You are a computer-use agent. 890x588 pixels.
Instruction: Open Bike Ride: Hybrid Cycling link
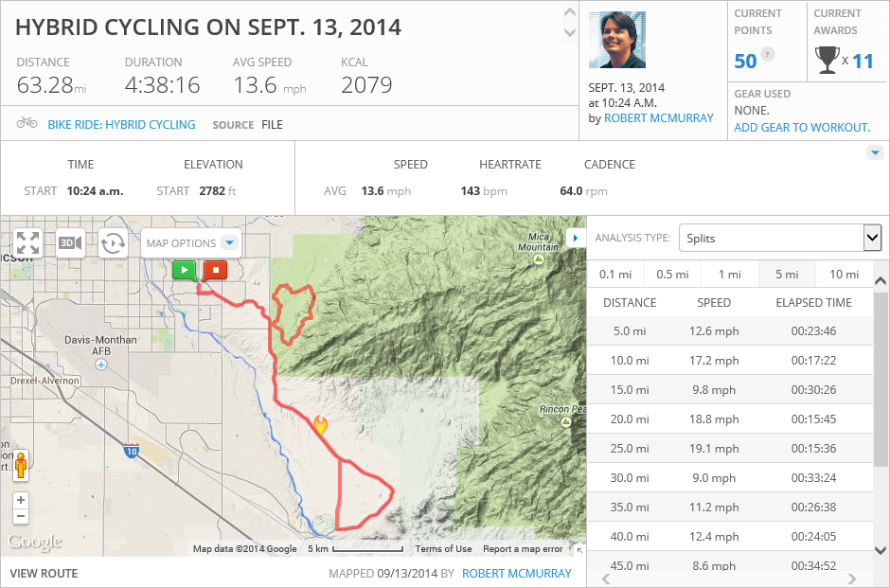click(121, 124)
